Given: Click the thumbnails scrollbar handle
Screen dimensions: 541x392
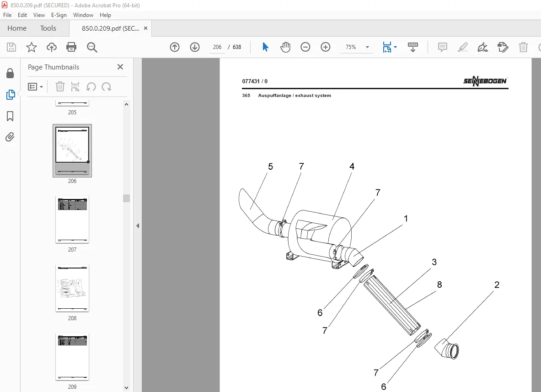Looking at the screenshot, I should pos(126,198).
